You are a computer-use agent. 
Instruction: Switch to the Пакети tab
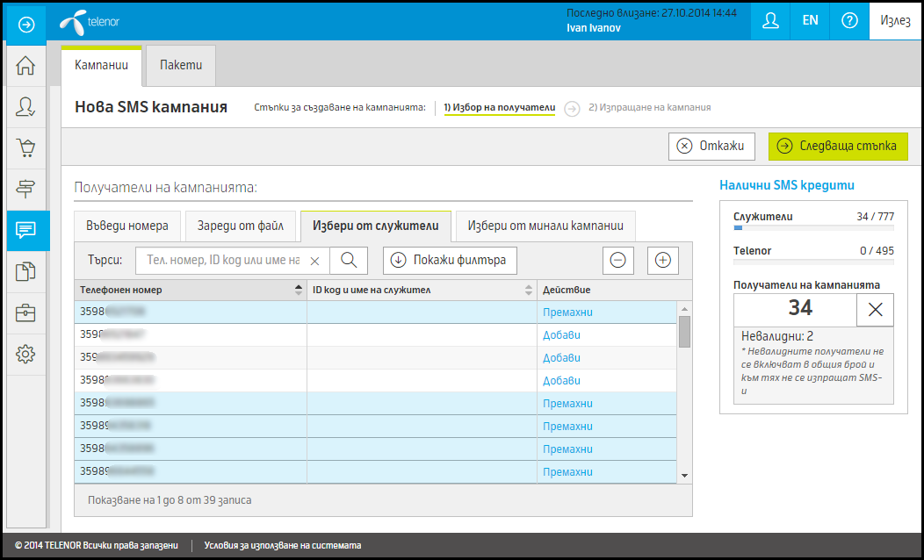pos(181,65)
